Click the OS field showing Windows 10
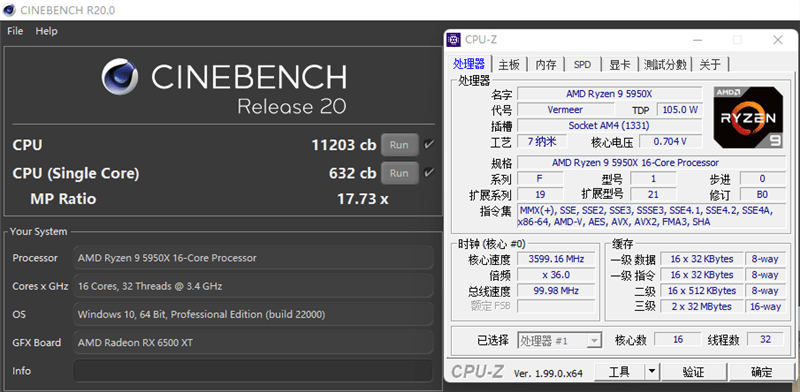 [x=253, y=314]
